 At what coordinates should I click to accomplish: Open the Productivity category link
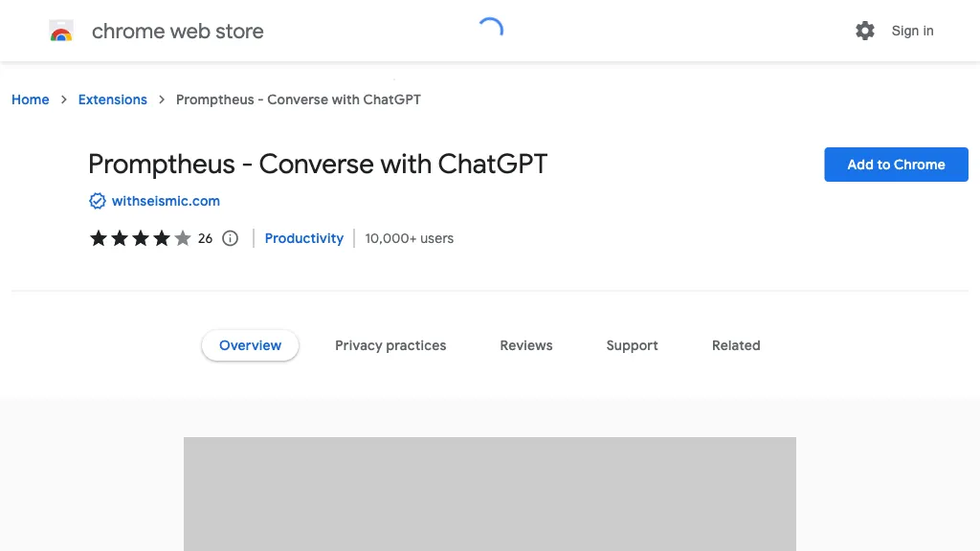click(x=303, y=238)
